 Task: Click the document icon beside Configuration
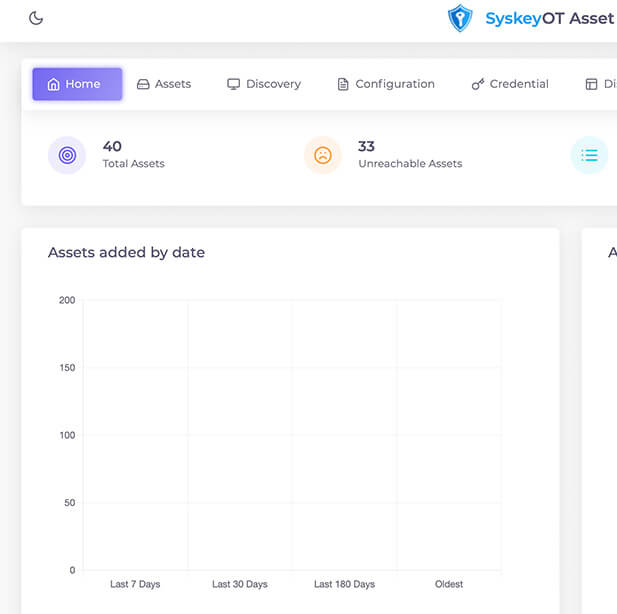point(343,84)
